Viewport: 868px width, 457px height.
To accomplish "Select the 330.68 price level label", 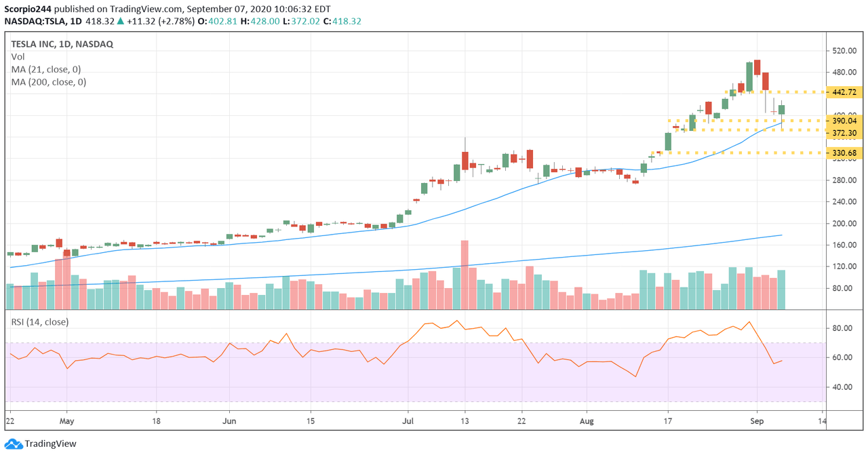I will tap(844, 153).
